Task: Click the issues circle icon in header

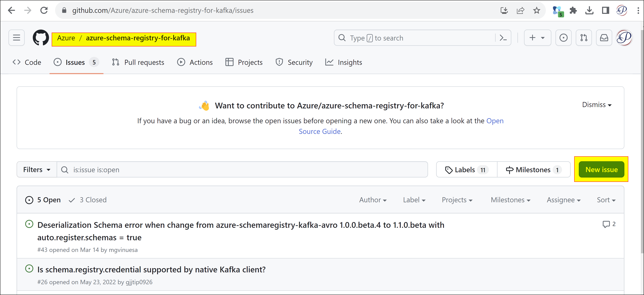Action: click(x=563, y=38)
